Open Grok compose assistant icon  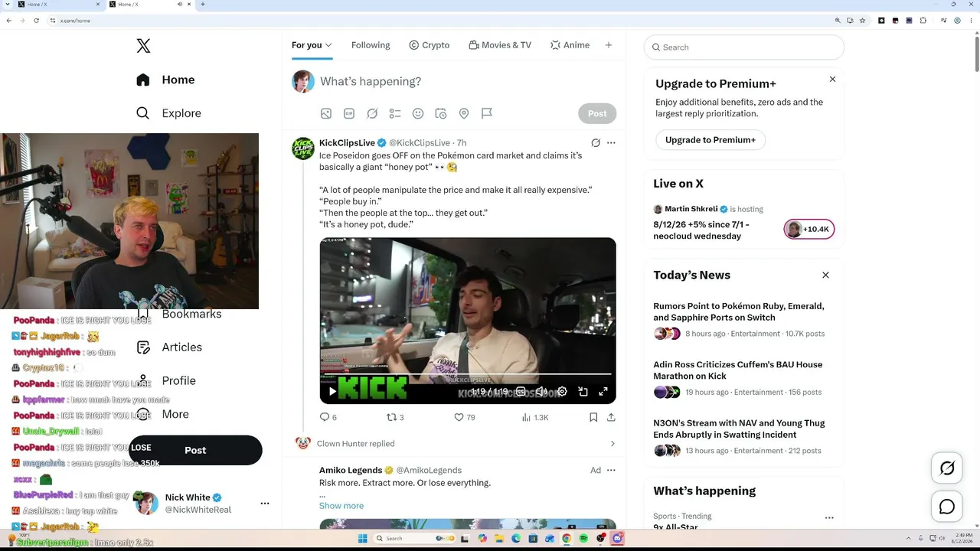pyautogui.click(x=372, y=113)
